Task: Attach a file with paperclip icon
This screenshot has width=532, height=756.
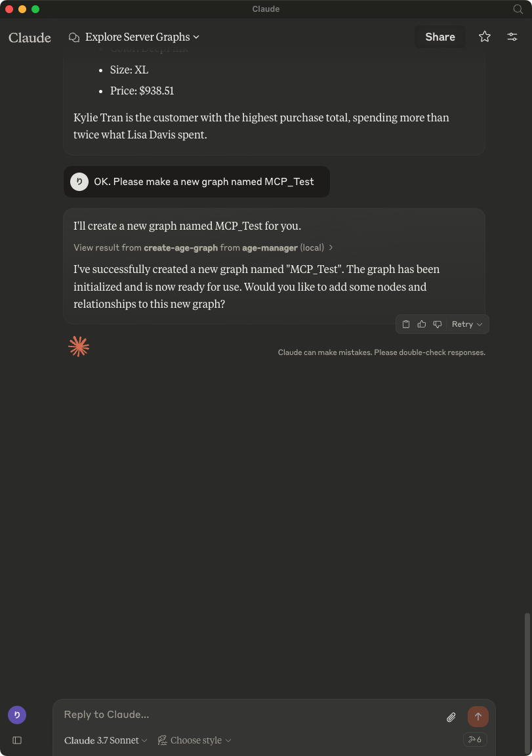Action: (x=451, y=717)
